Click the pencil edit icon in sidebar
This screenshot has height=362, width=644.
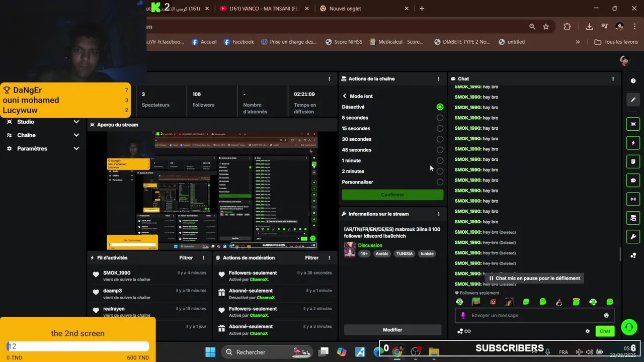(x=633, y=100)
